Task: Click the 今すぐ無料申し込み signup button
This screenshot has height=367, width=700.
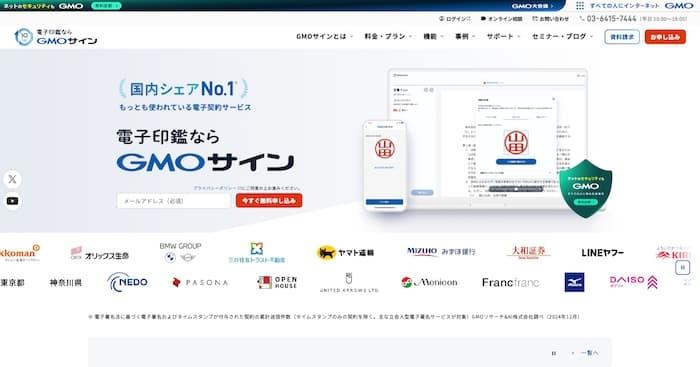Action: point(269,201)
